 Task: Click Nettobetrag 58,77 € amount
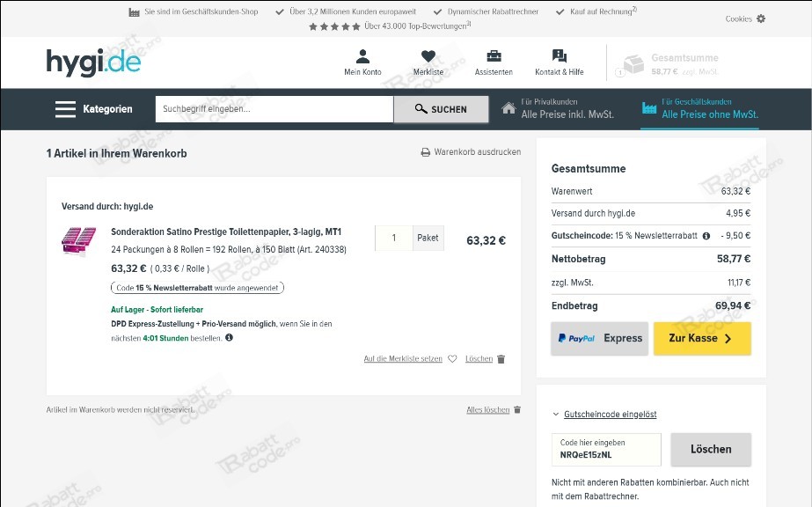click(734, 259)
